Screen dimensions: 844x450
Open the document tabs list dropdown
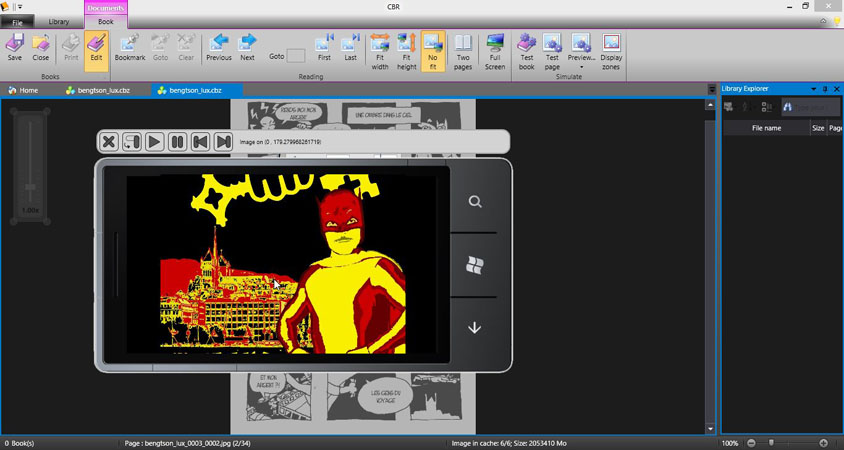[712, 89]
